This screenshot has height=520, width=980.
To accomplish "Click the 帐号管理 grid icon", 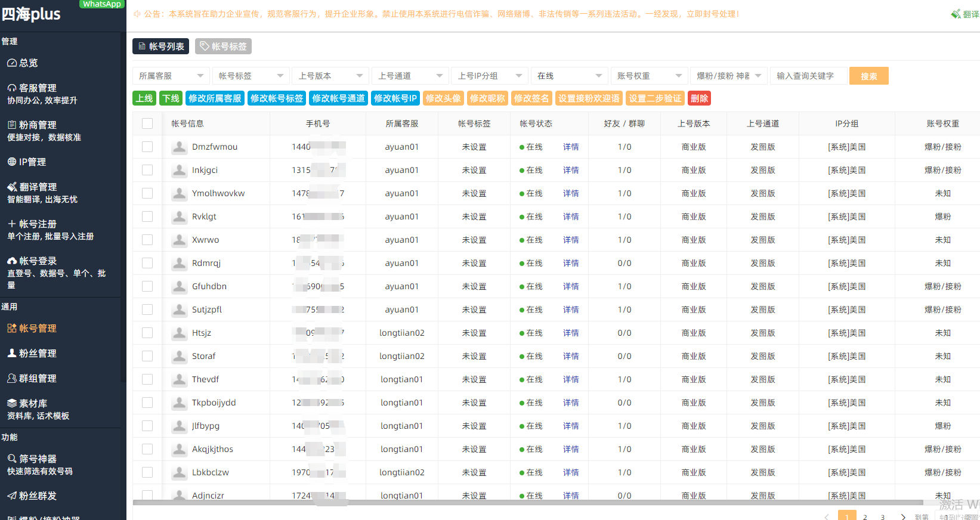I will click(11, 328).
